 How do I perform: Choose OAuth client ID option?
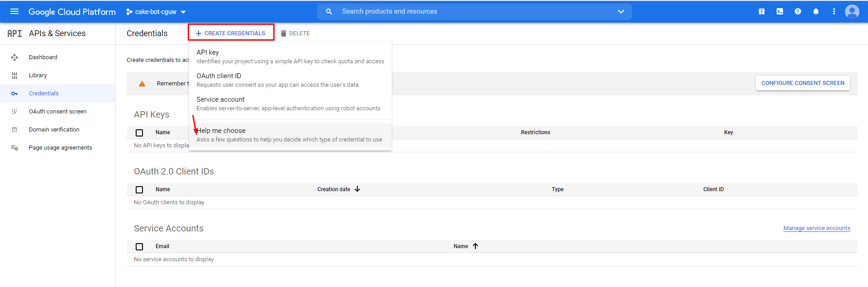[290, 80]
